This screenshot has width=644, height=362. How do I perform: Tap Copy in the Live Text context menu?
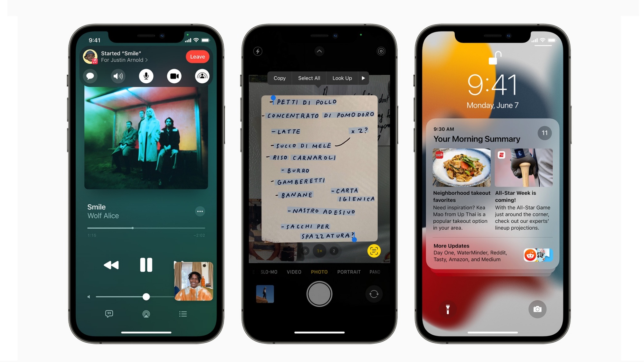279,78
